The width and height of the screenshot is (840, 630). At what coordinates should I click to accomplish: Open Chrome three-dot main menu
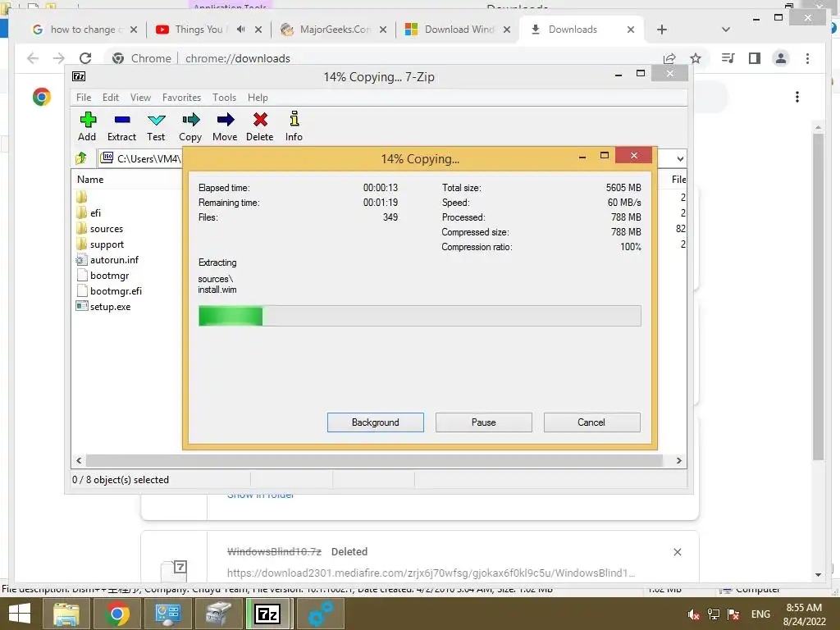pyautogui.click(x=807, y=58)
